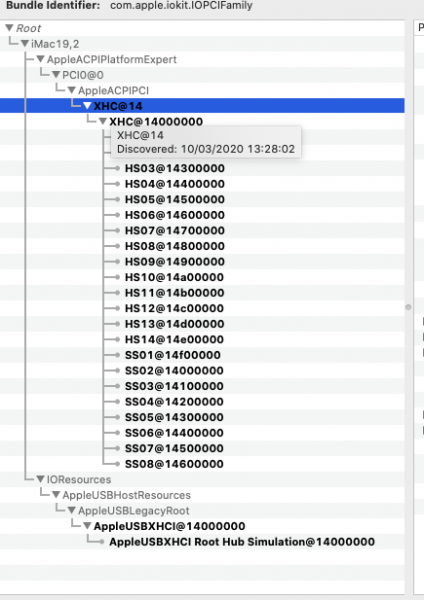Select port SS01@14f00000

tap(173, 355)
